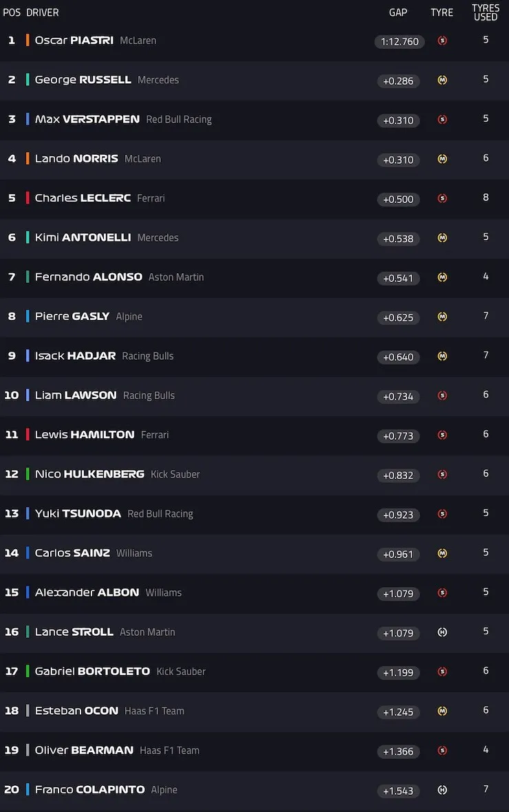This screenshot has height=812, width=509.
Task: Select the TYRES USED column header
Action: pyautogui.click(x=486, y=12)
